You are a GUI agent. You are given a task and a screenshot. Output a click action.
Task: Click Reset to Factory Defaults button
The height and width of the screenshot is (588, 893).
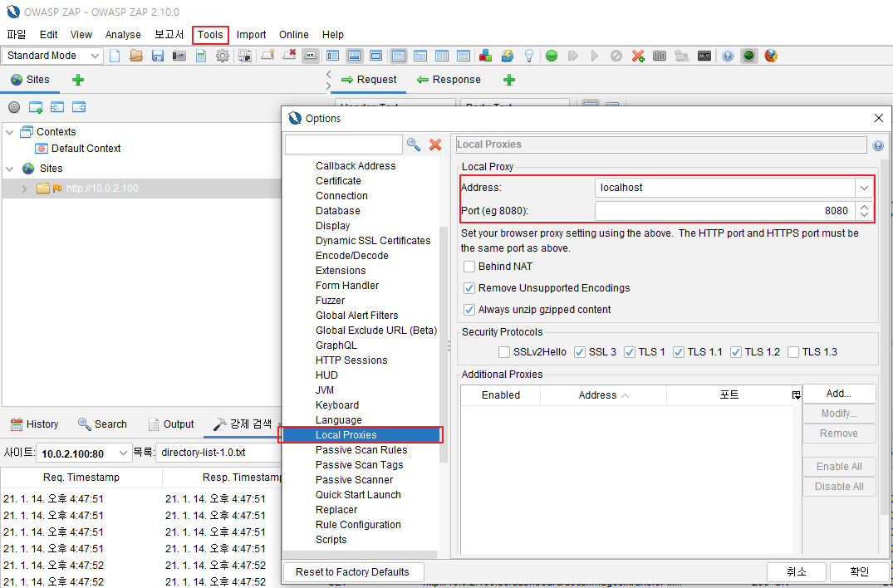(352, 572)
